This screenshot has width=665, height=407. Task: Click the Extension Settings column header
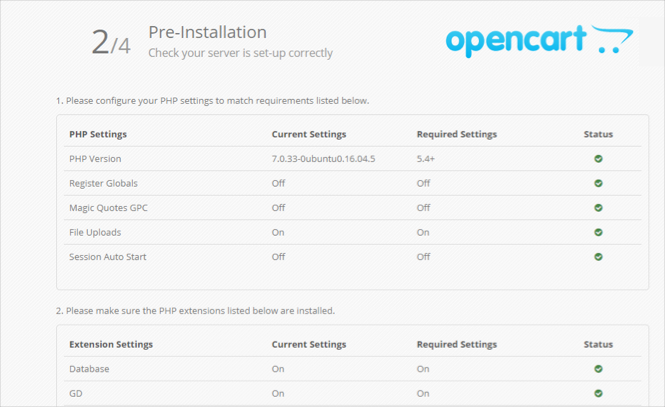point(110,344)
